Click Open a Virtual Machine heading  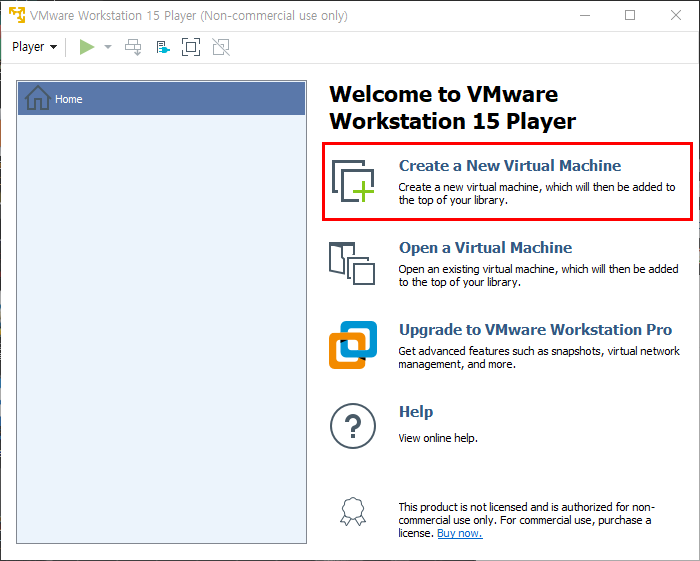pos(485,248)
